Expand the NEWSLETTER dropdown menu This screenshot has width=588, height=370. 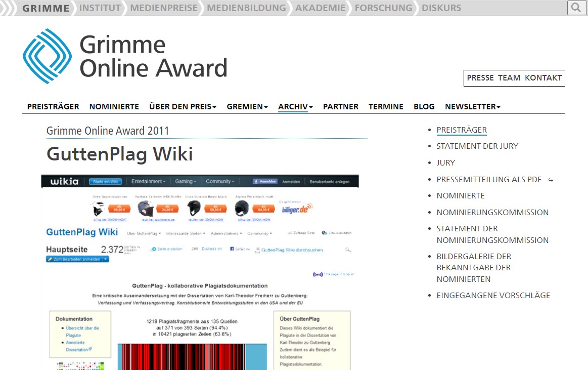pos(473,107)
